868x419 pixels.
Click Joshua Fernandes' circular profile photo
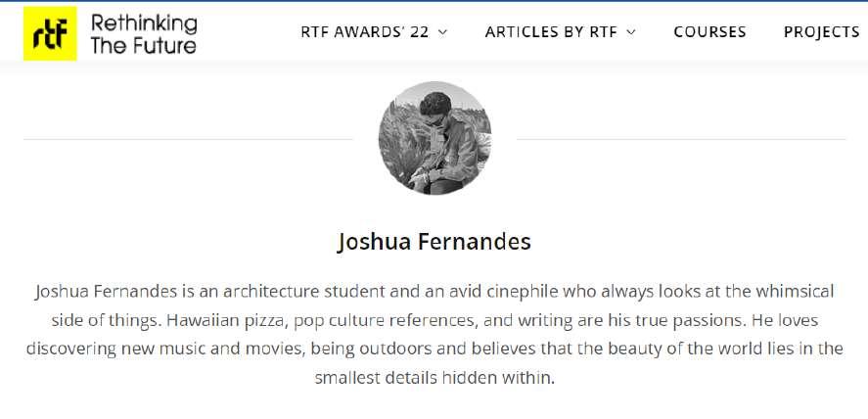[x=434, y=138]
